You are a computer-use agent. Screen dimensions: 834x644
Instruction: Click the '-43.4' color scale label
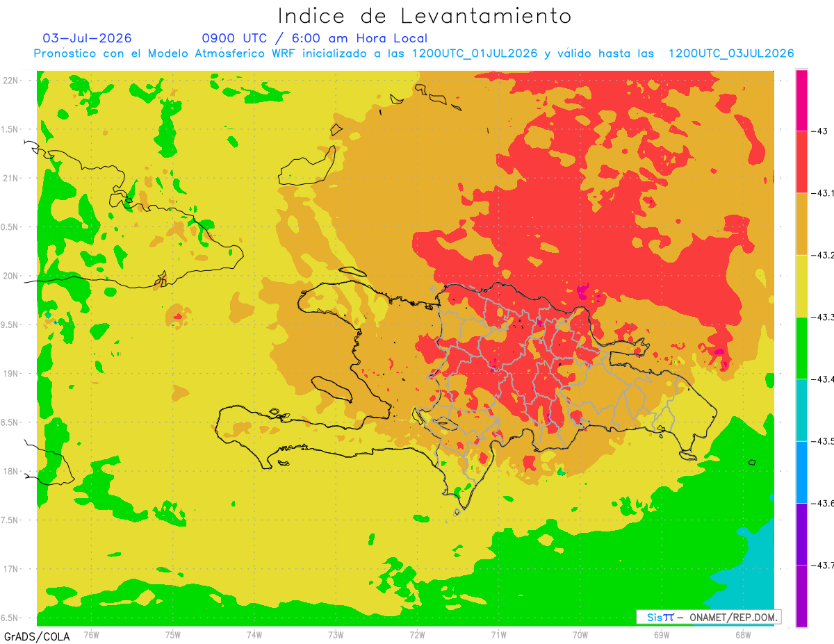(823, 379)
